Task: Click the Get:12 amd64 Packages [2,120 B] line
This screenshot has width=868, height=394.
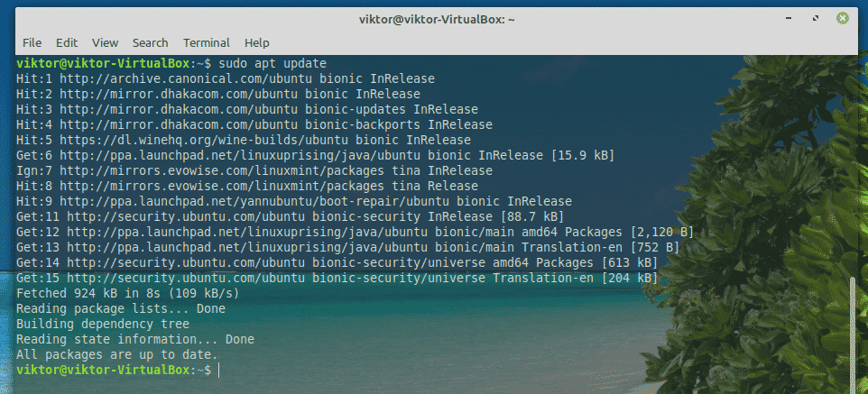Action: [355, 232]
